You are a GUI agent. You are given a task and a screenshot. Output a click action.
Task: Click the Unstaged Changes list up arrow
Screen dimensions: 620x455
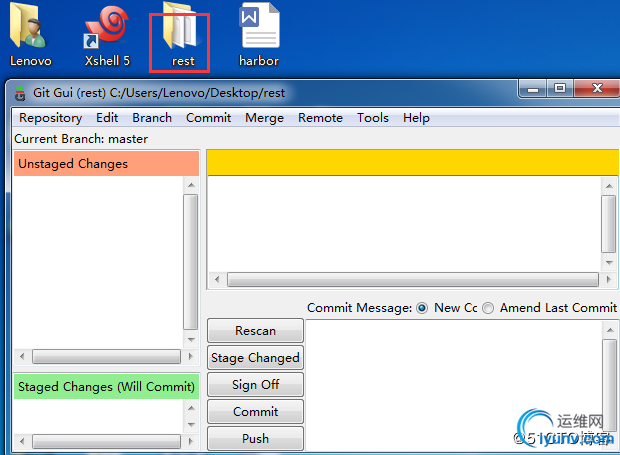point(191,185)
